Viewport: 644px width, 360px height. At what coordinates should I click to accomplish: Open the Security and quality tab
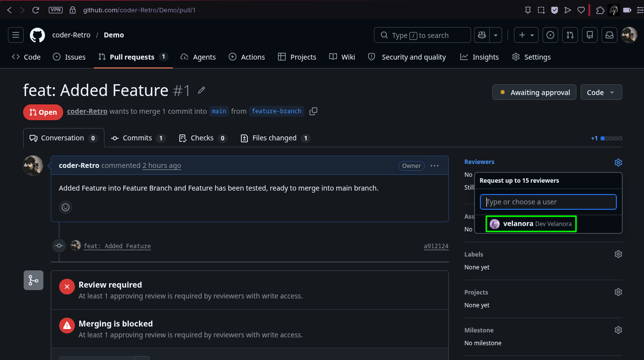tap(407, 57)
